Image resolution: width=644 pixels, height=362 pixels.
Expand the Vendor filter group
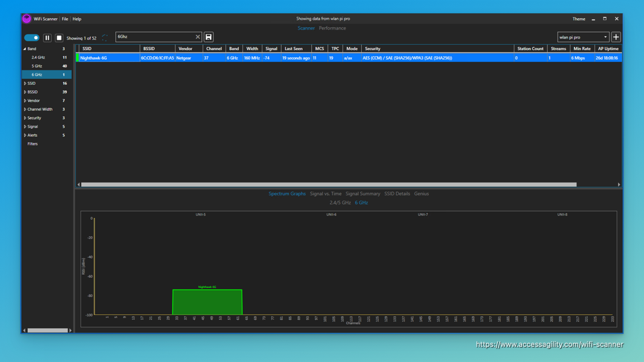(25, 101)
